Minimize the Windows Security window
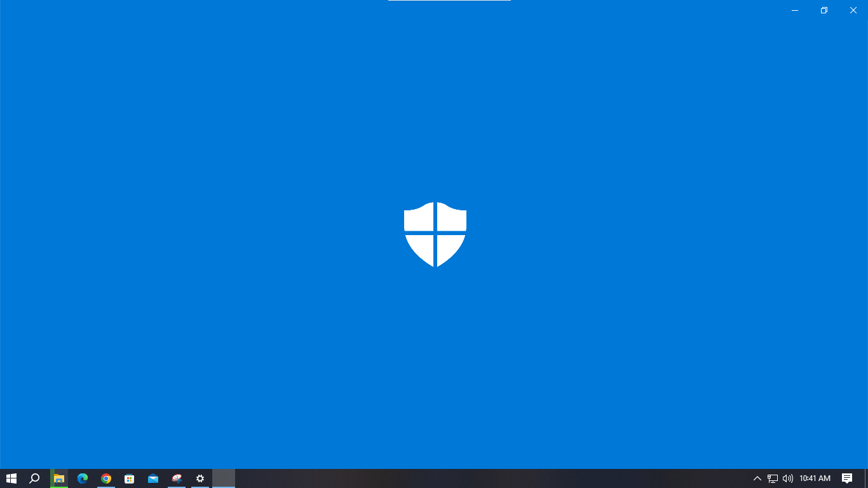 point(794,10)
